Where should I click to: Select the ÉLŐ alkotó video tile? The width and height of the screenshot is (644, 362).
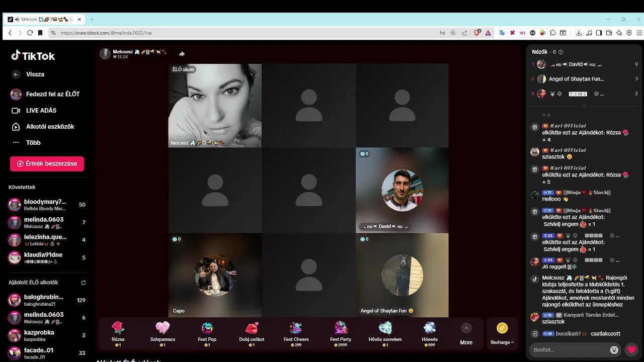pyautogui.click(x=215, y=105)
